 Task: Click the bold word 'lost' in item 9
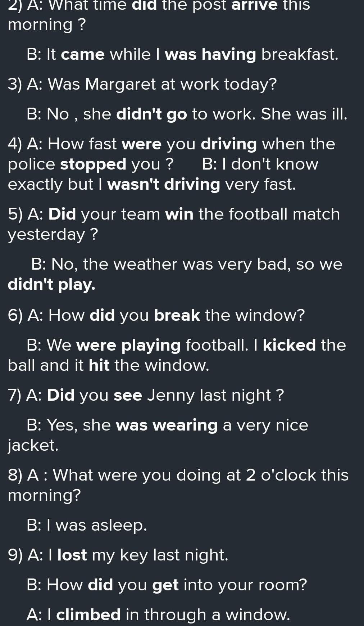72,555
